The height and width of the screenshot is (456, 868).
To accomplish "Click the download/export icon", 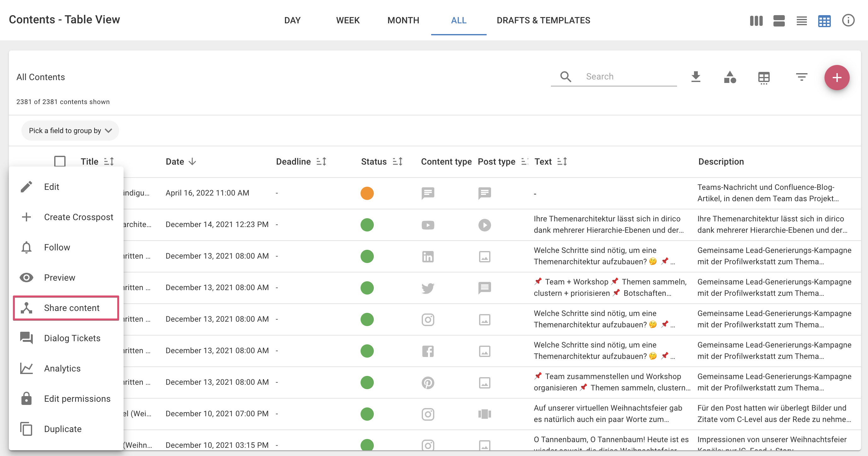I will click(696, 77).
